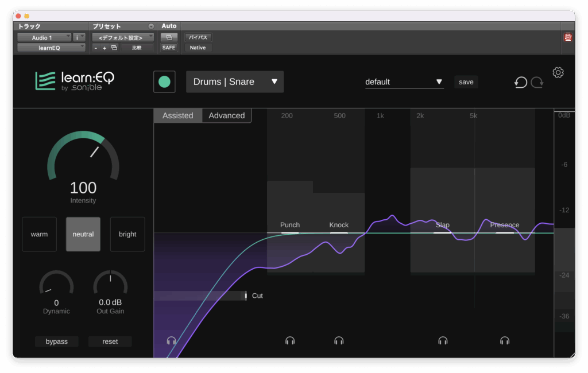This screenshot has height=373, width=588.
Task: Open the <デフォルト設定> preset dropdown
Action: tap(123, 37)
